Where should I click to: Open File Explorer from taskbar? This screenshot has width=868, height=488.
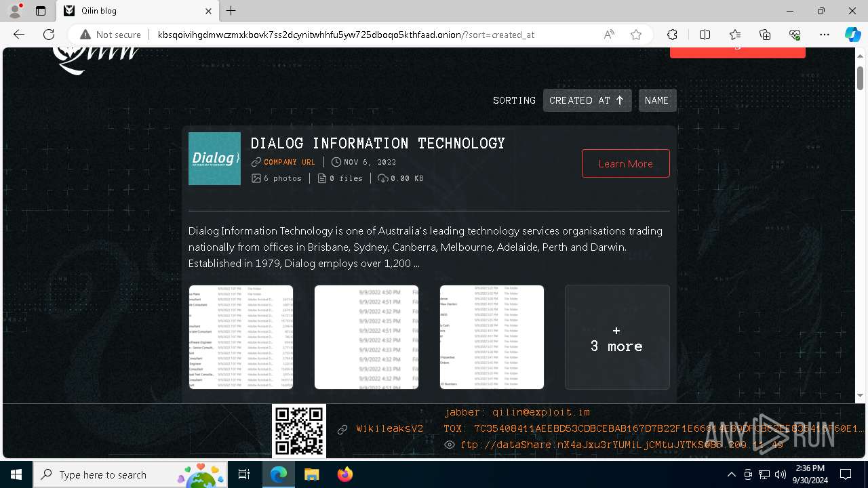tap(311, 474)
